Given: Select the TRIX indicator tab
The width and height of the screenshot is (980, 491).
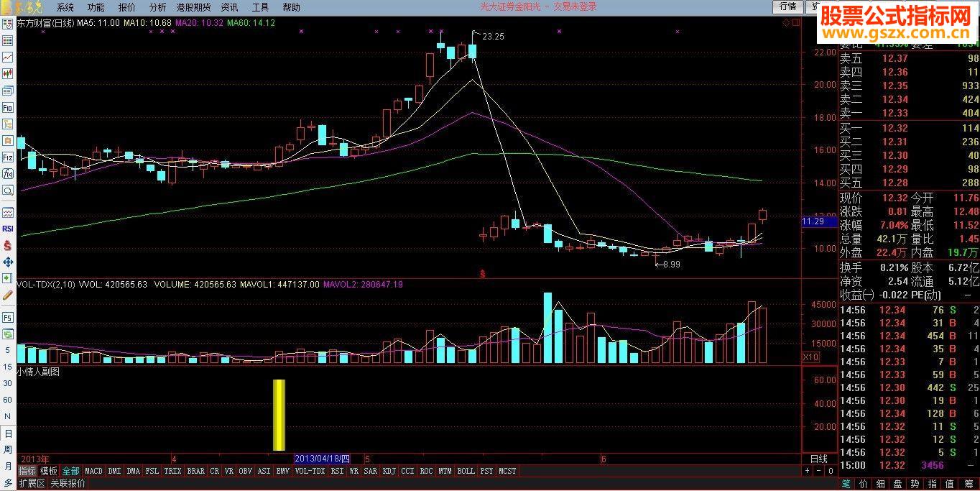Looking at the screenshot, I should click(172, 471).
